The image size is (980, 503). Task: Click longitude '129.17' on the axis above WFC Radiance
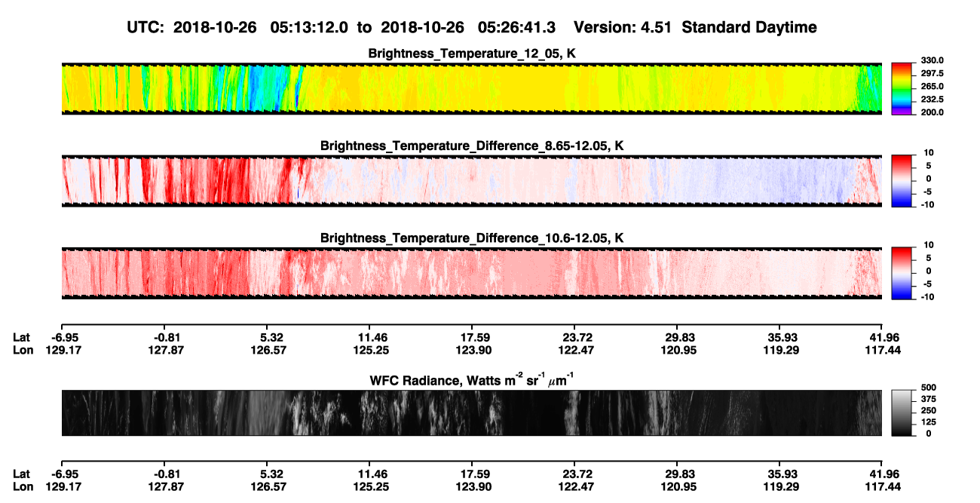[63, 350]
